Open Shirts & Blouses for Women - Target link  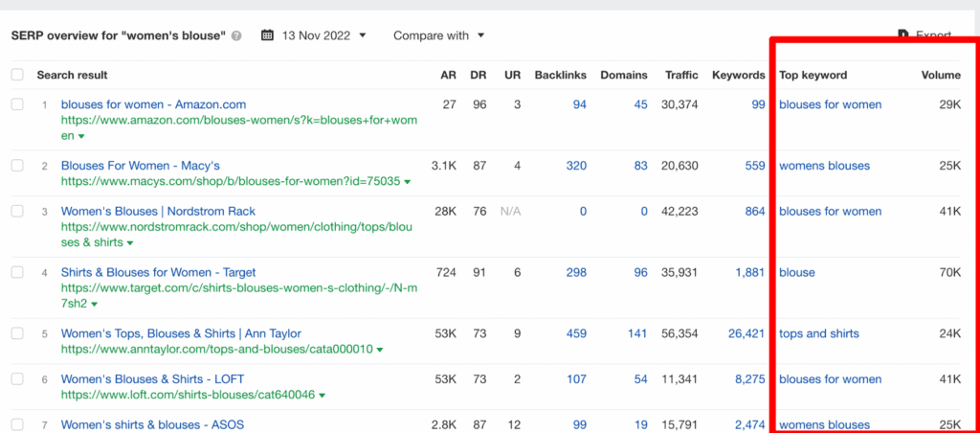(x=158, y=272)
